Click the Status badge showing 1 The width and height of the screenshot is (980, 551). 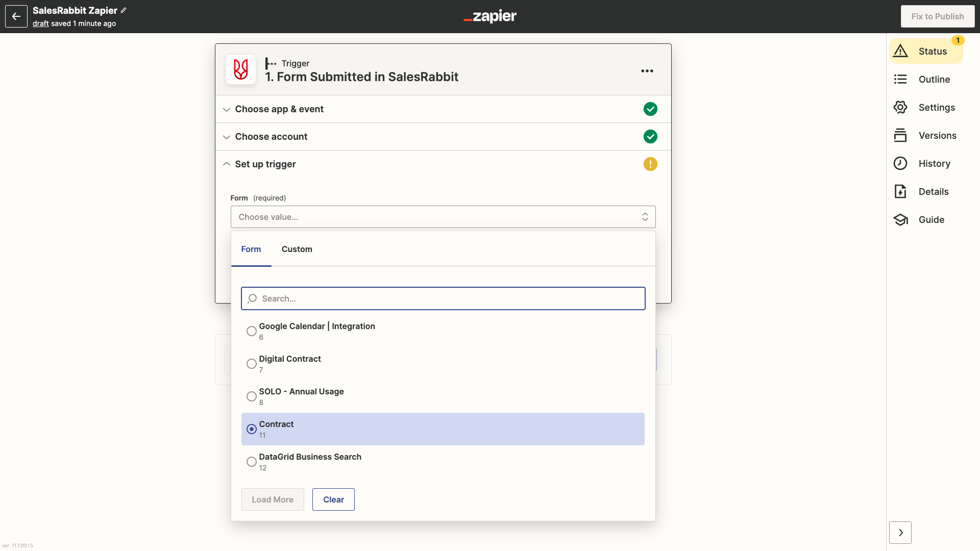click(x=958, y=40)
